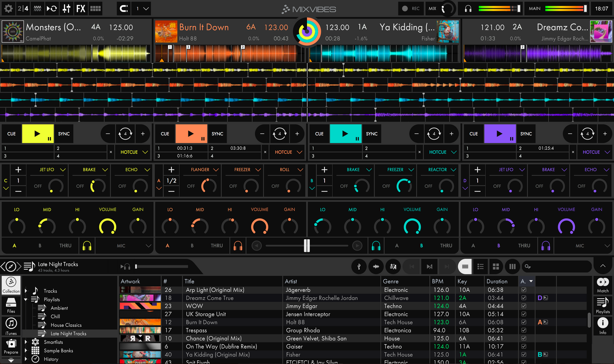Viewport: 614px width, 364px height.
Task: Collapse the Playlists tree item
Action: [x=26, y=299]
